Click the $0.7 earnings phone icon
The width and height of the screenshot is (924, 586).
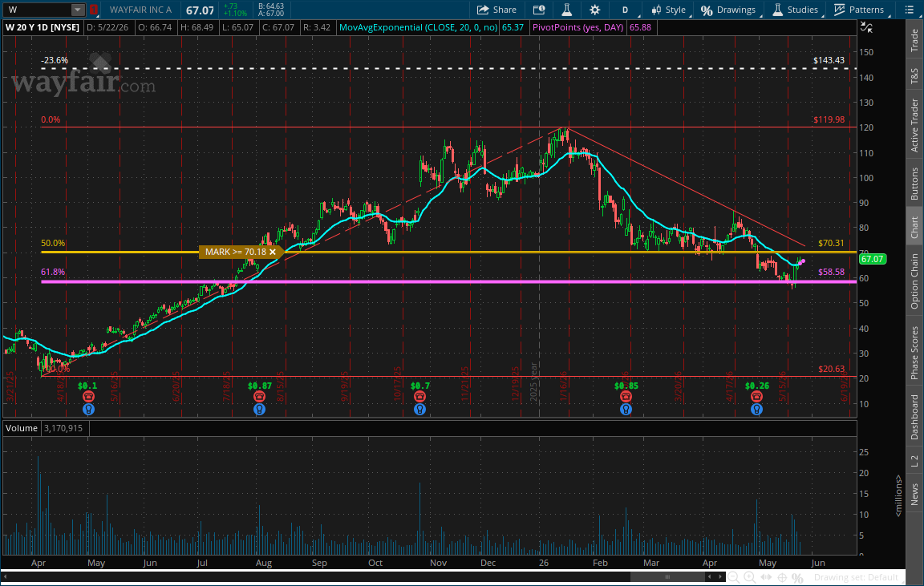click(419, 397)
